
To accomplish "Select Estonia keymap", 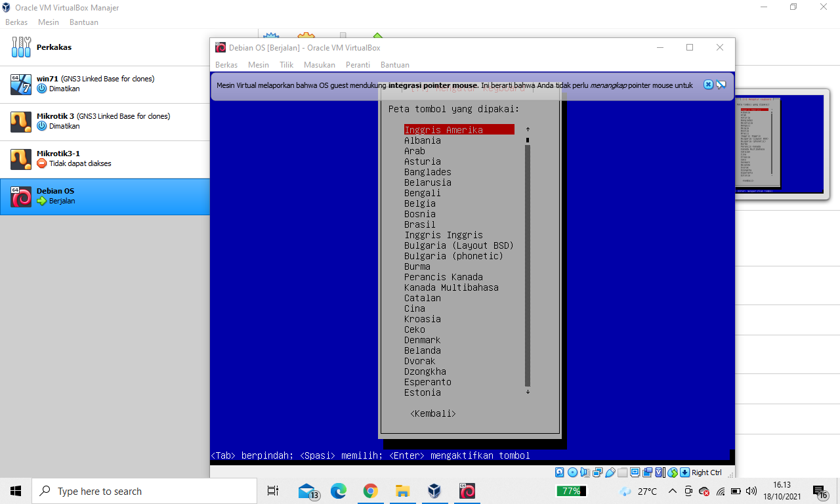I will point(423,392).
